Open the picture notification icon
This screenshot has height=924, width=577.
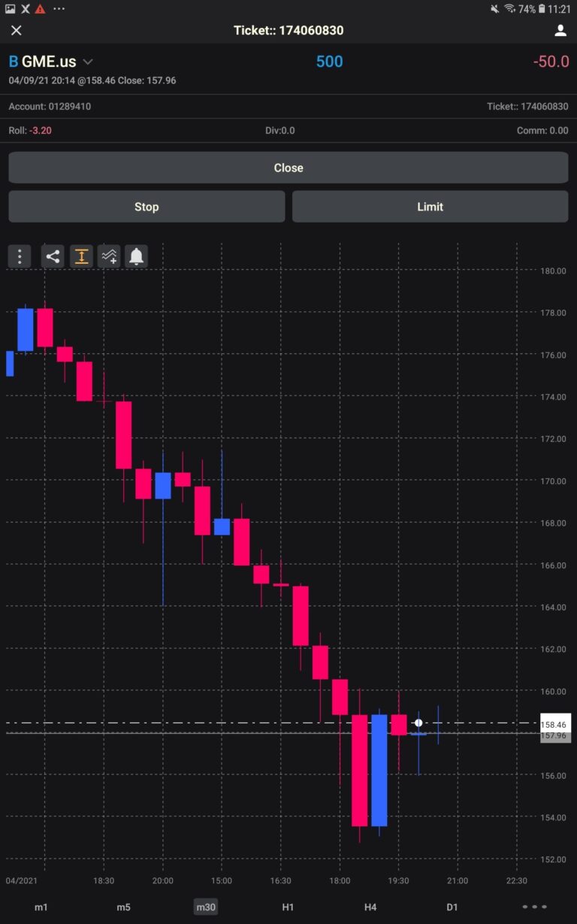pos(10,9)
